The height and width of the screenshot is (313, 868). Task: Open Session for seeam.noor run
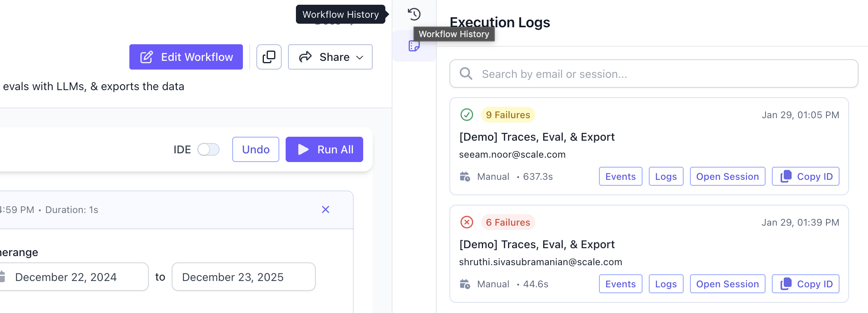tap(728, 176)
